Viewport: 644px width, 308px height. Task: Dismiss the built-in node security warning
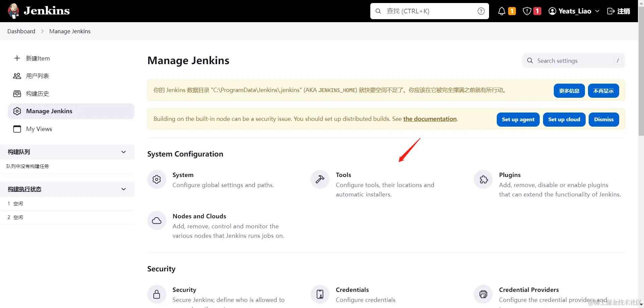click(604, 120)
